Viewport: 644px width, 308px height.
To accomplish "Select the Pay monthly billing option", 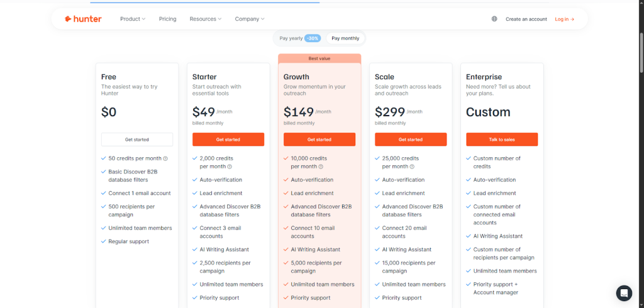I will 345,38.
